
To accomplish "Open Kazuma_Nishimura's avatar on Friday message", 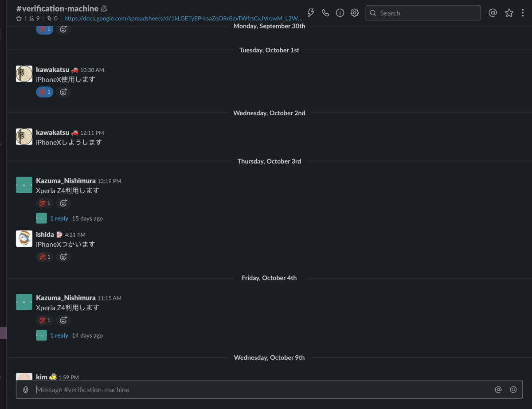I will point(24,302).
